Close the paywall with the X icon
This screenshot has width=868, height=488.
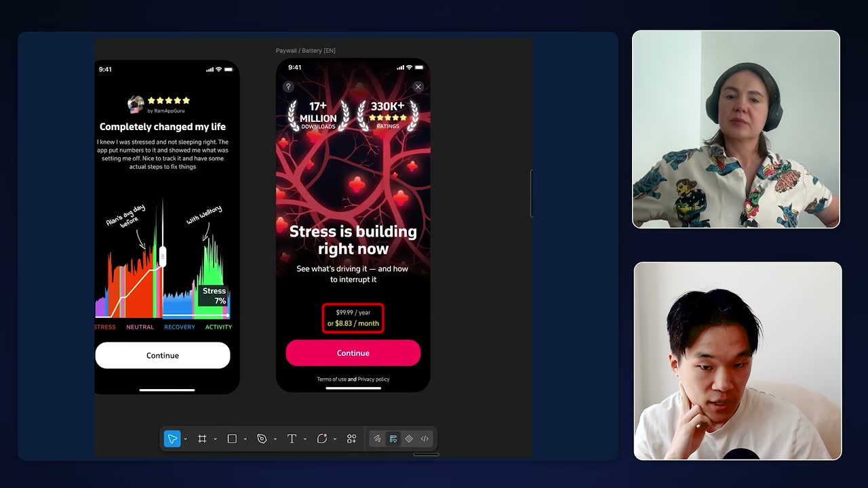418,87
